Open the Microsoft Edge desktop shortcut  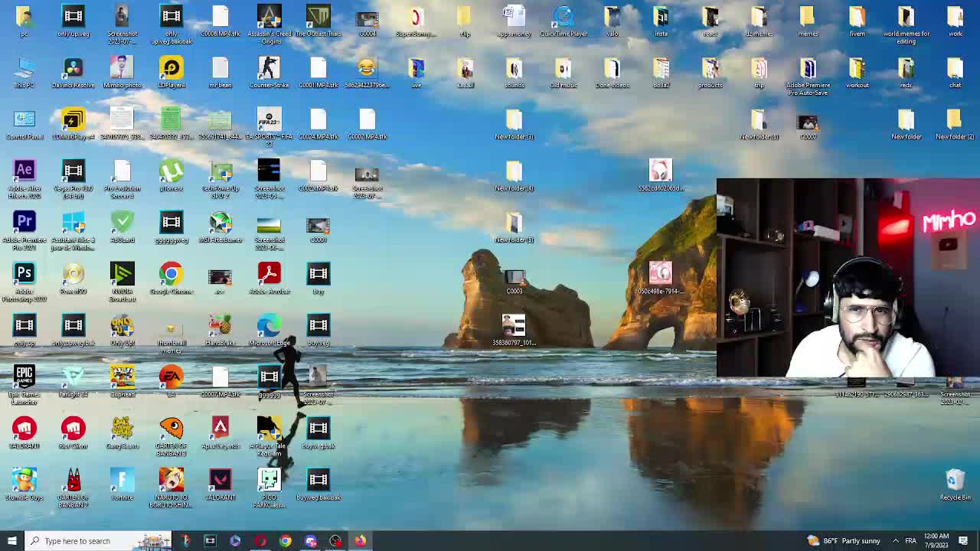[269, 327]
